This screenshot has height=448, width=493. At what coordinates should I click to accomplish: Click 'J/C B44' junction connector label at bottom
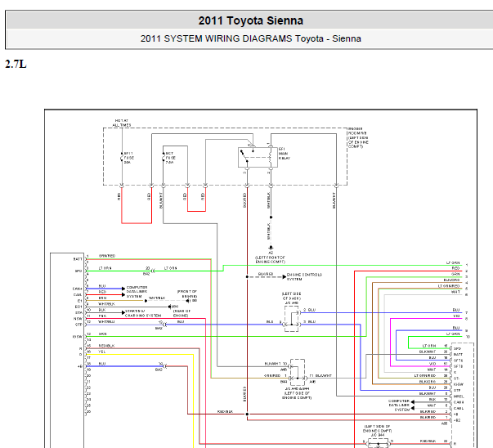(378, 435)
